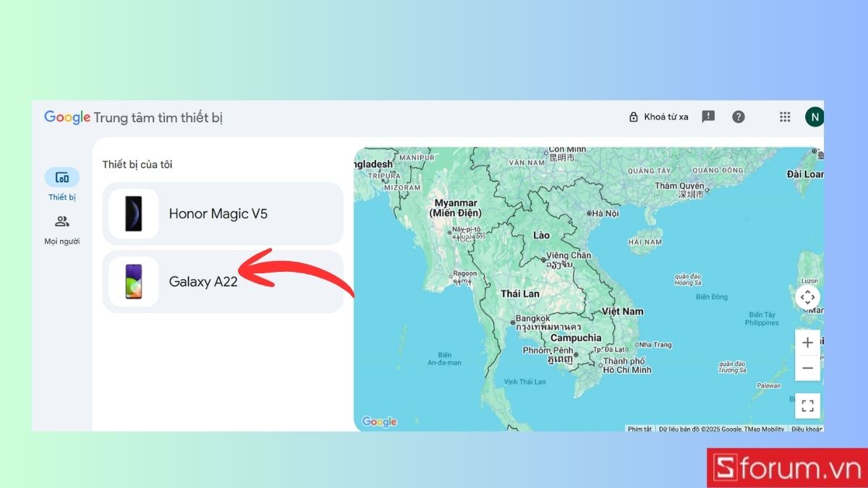Click the Google logo in header
This screenshot has width=868, height=488.
(67, 117)
